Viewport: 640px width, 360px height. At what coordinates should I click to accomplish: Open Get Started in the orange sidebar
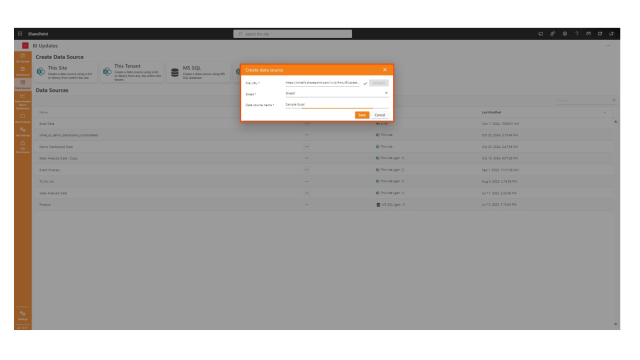23,58
